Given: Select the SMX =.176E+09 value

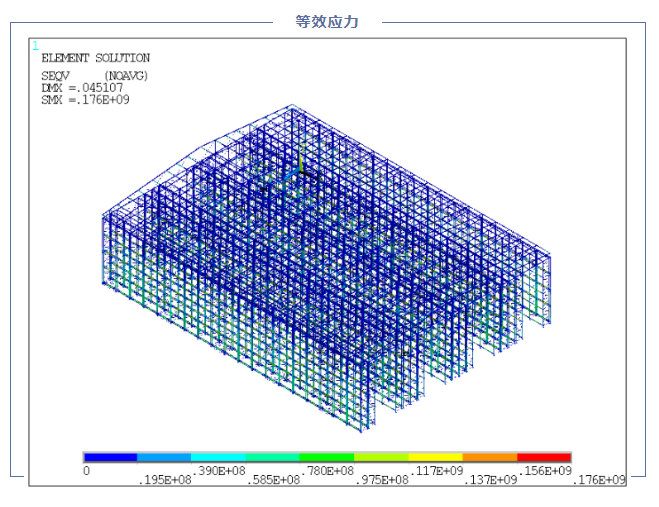Looking at the screenshot, I should pos(85,100).
